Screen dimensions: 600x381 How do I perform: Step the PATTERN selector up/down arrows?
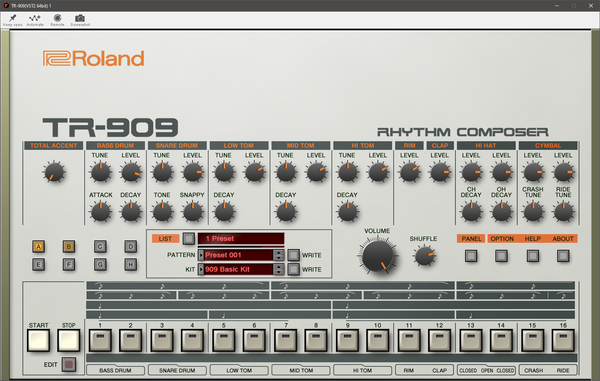[279, 255]
